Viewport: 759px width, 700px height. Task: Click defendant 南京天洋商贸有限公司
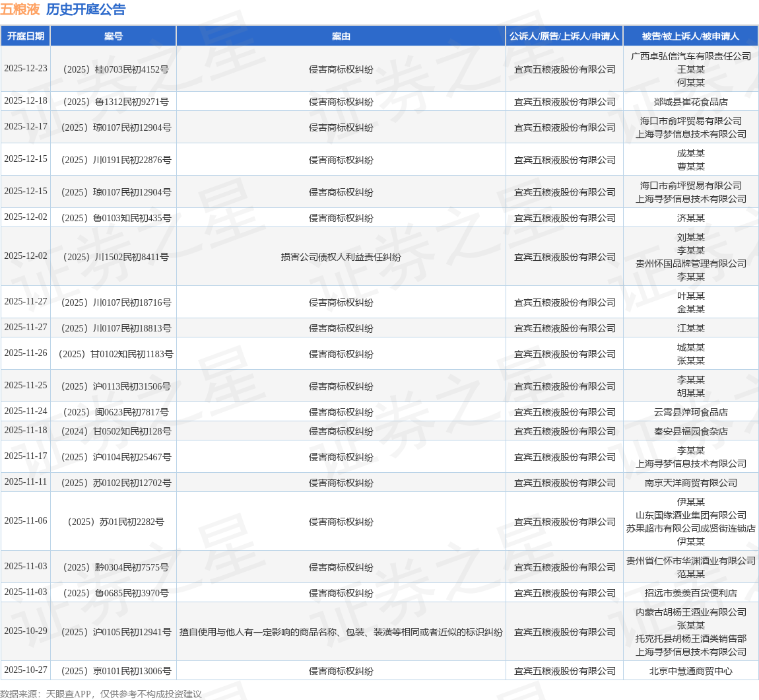coord(691,483)
